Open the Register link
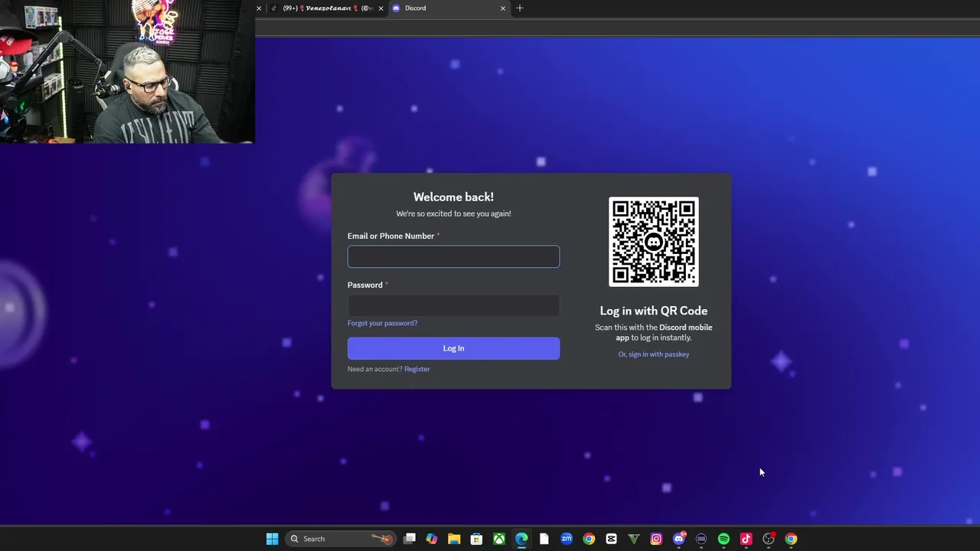 pyautogui.click(x=417, y=369)
